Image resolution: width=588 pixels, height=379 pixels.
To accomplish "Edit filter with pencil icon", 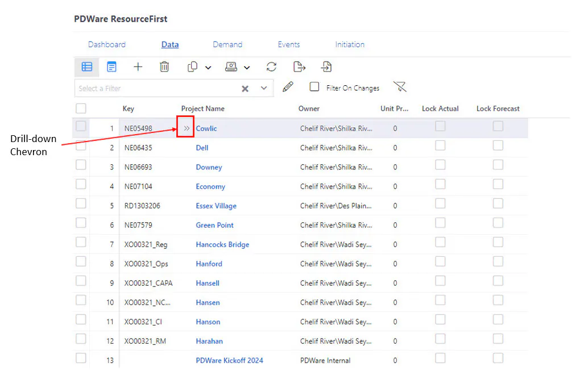I will click(288, 87).
